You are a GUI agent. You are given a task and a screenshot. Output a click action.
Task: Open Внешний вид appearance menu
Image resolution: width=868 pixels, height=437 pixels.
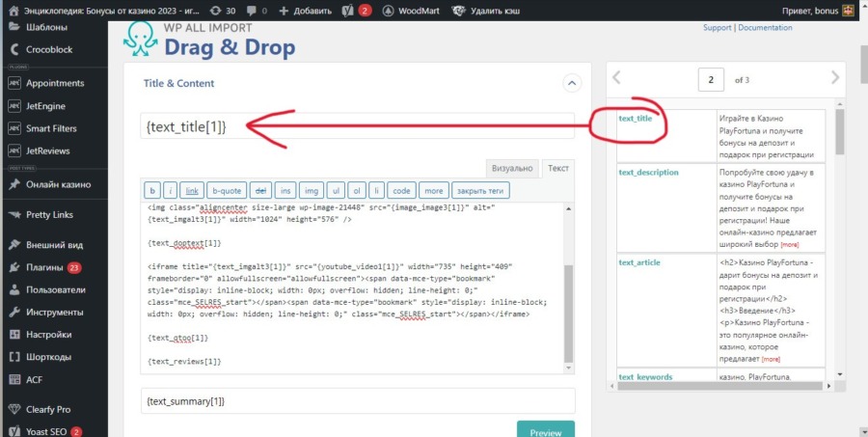tap(54, 245)
